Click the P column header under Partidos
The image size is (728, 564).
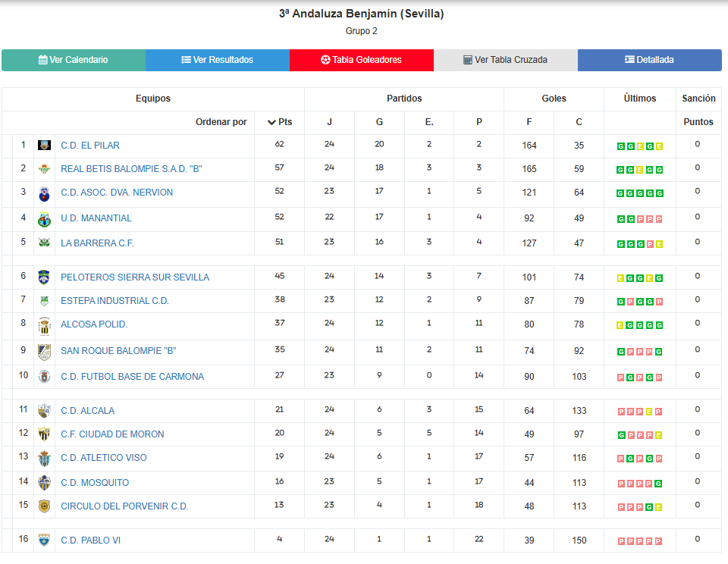click(479, 122)
